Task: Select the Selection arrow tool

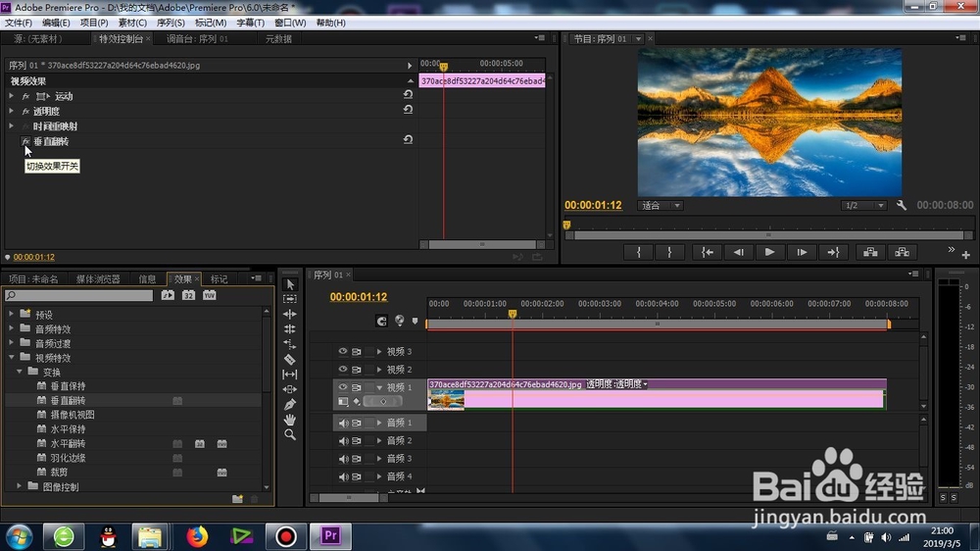Action: [290, 284]
